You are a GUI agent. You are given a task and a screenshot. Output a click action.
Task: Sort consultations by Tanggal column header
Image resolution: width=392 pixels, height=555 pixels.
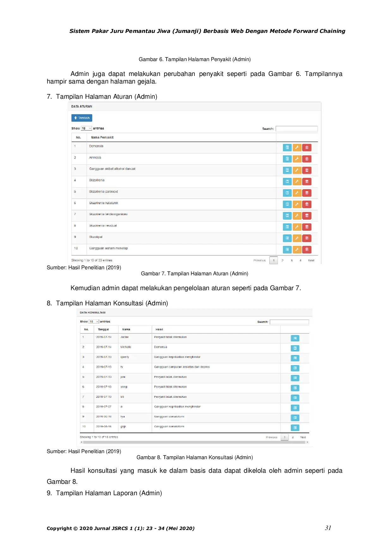(103, 329)
